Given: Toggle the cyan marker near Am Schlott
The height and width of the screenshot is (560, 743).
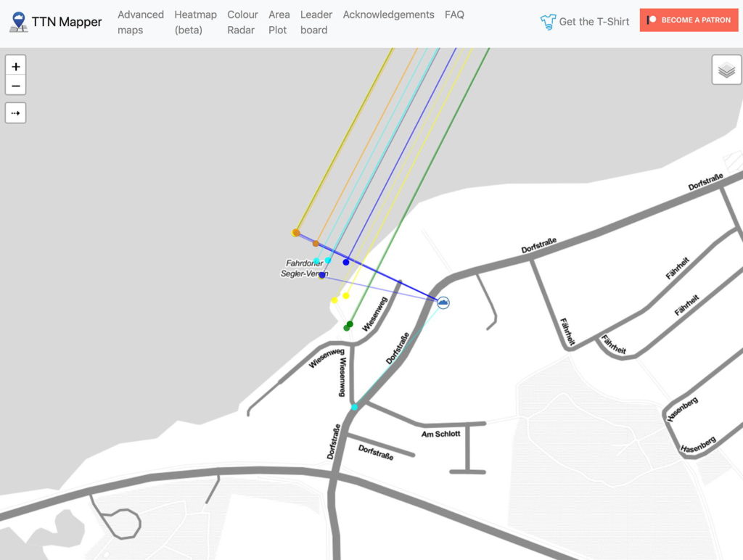Looking at the screenshot, I should tap(355, 408).
